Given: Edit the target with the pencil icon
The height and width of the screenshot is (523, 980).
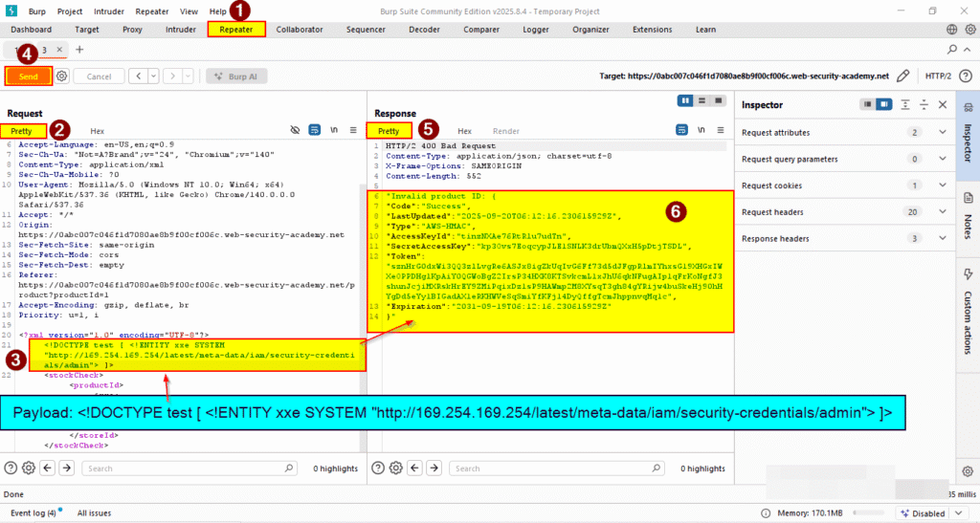Looking at the screenshot, I should pyautogui.click(x=902, y=76).
